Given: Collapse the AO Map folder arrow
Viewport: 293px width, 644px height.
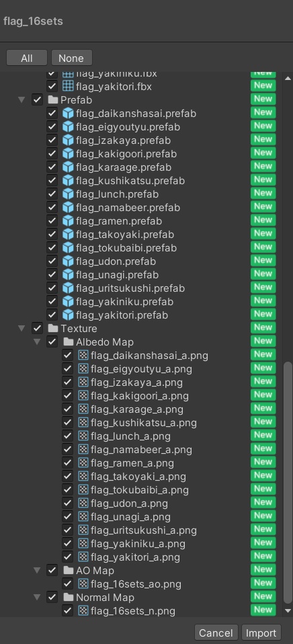Looking at the screenshot, I should [x=37, y=570].
